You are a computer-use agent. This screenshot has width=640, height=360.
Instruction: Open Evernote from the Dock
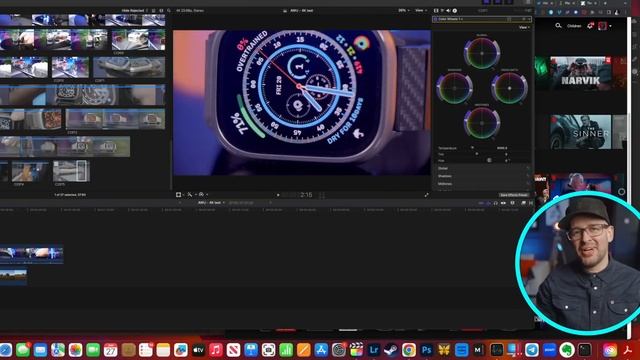click(x=567, y=350)
